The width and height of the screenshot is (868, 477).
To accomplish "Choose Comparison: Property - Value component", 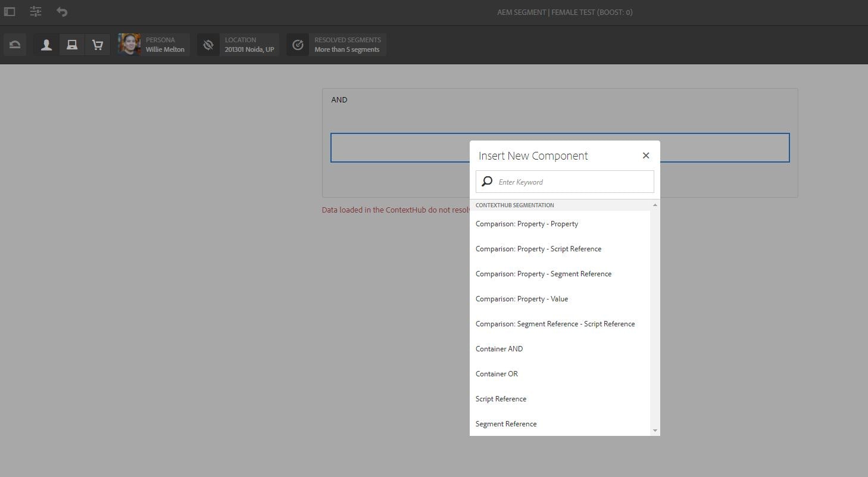I will pyautogui.click(x=522, y=298).
